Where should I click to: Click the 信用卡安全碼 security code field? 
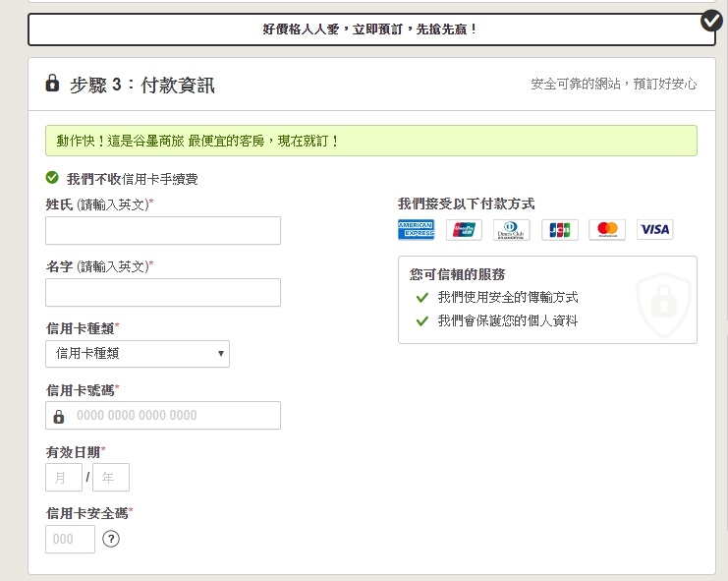point(70,539)
